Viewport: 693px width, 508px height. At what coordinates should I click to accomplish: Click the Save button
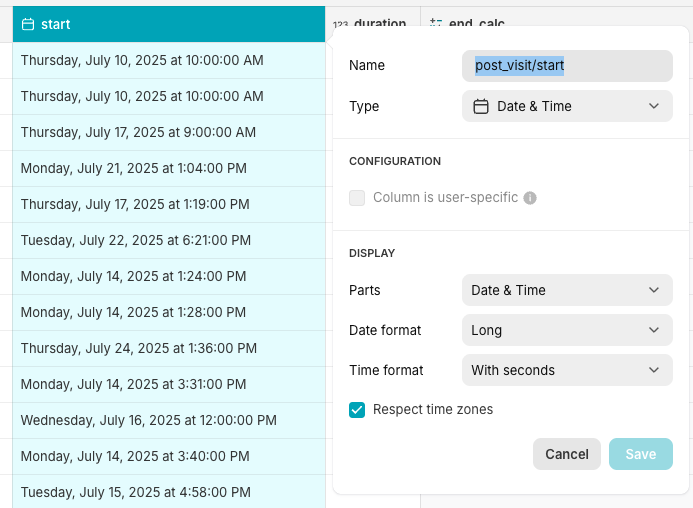641,454
